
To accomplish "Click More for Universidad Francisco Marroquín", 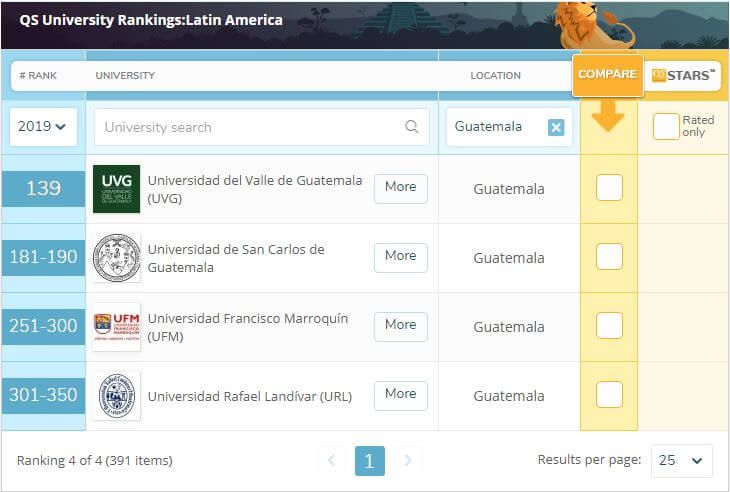I will [x=400, y=326].
